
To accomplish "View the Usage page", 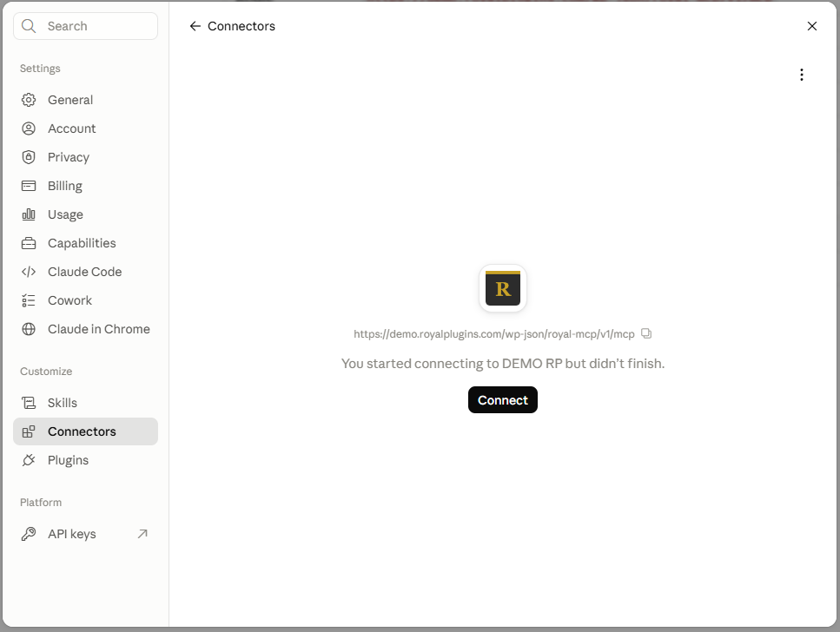I will tap(86, 214).
